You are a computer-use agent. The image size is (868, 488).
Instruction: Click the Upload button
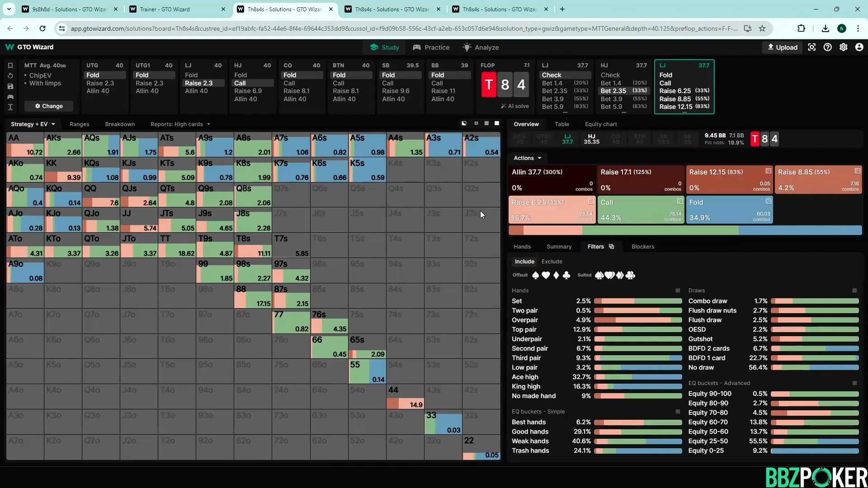click(x=782, y=47)
